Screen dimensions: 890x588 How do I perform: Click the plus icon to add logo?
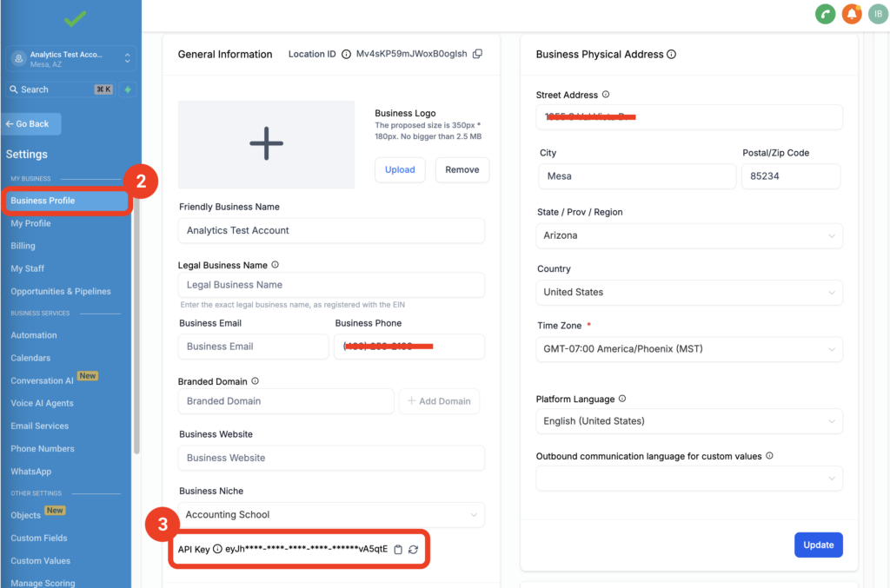pos(266,144)
